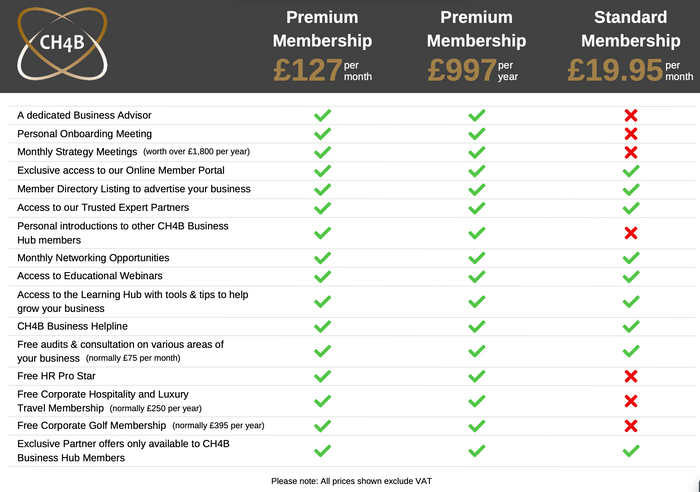Click the 'All prices shown exclude VAT' note
The height and width of the screenshot is (492, 700).
[351, 481]
